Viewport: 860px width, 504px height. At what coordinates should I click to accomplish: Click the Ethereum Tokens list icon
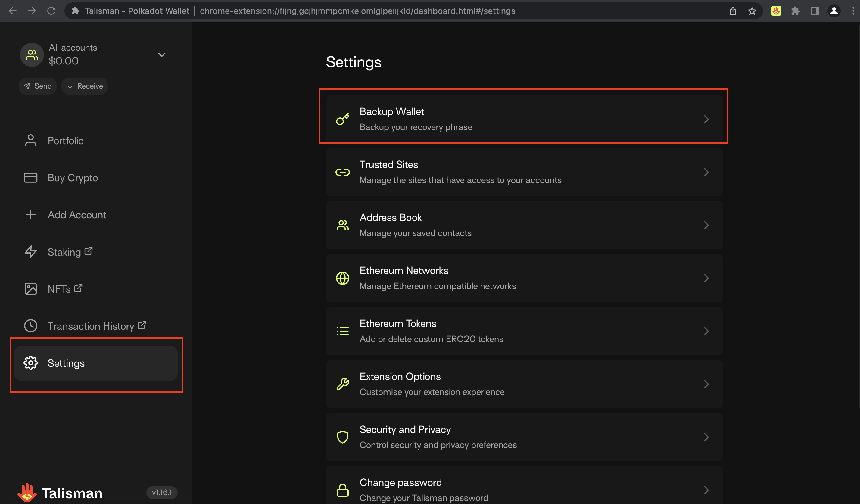[x=343, y=331]
